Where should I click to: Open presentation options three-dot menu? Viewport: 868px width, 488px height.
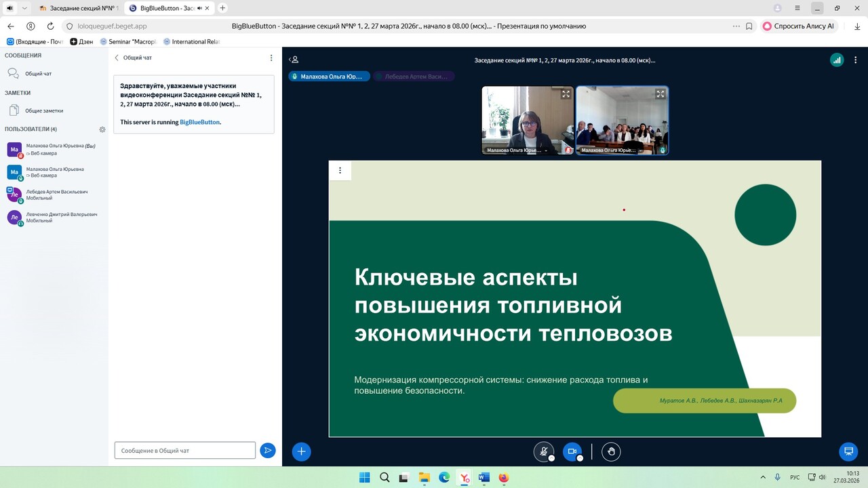click(340, 170)
